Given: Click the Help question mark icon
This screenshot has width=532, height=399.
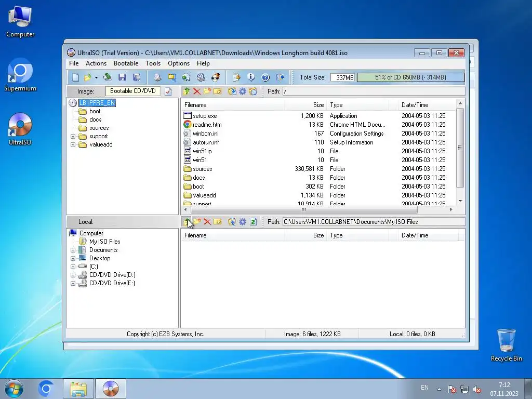Looking at the screenshot, I should coord(265,77).
